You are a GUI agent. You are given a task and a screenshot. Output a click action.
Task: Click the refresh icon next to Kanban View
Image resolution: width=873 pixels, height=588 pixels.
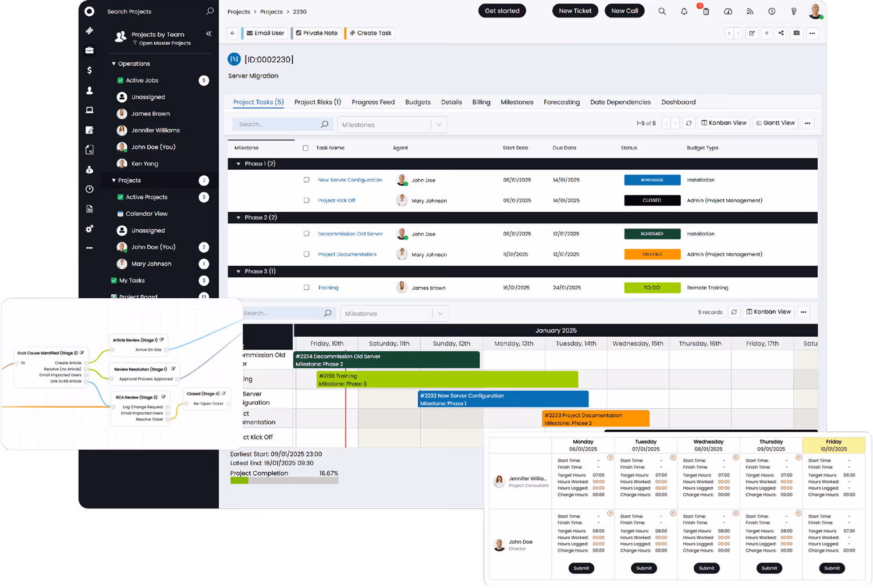point(689,123)
